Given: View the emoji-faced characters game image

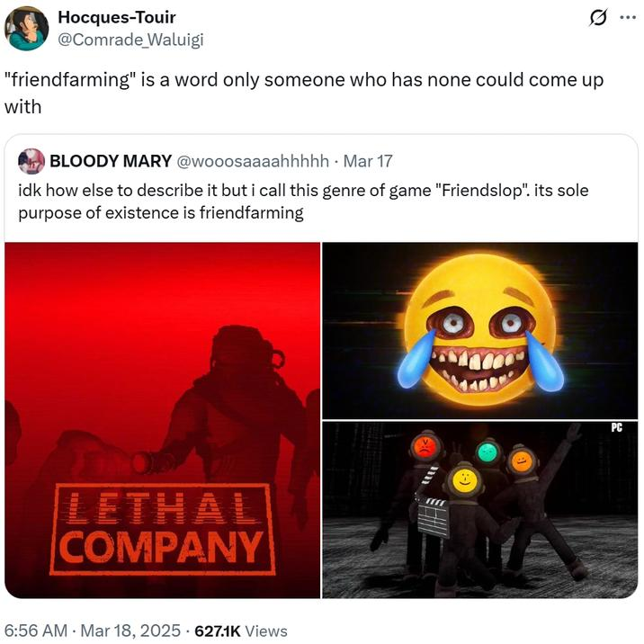Looking at the screenshot, I should pos(479,510).
